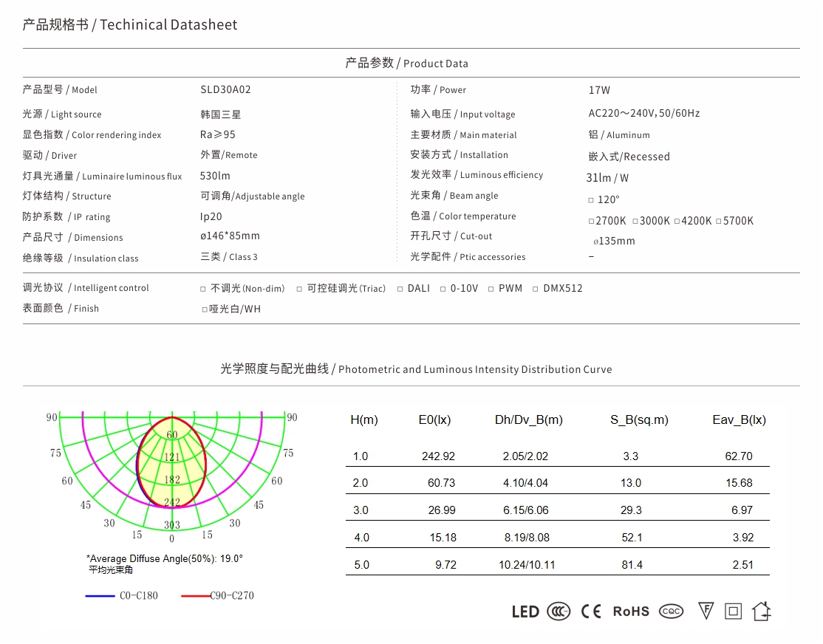Click the Dh/Dv value 6.15/6.06

[x=526, y=510]
